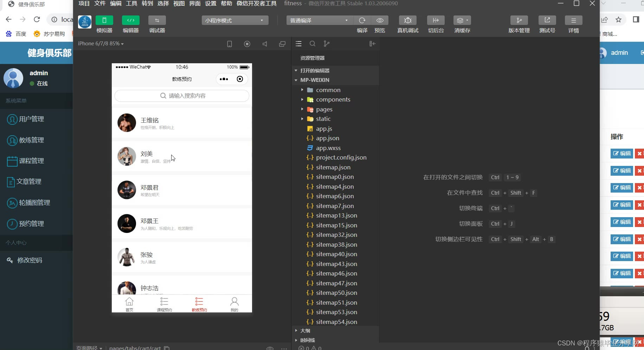
Task: Bookmark the page with the star icon
Action: coord(619,20)
